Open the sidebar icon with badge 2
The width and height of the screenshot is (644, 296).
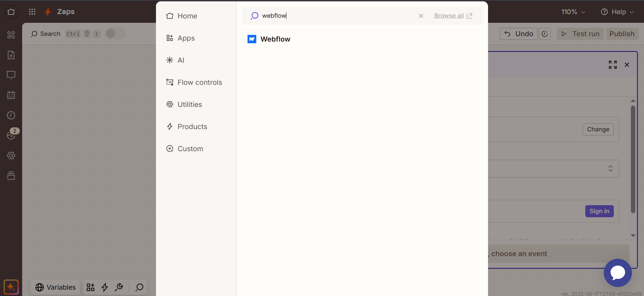pos(12,135)
